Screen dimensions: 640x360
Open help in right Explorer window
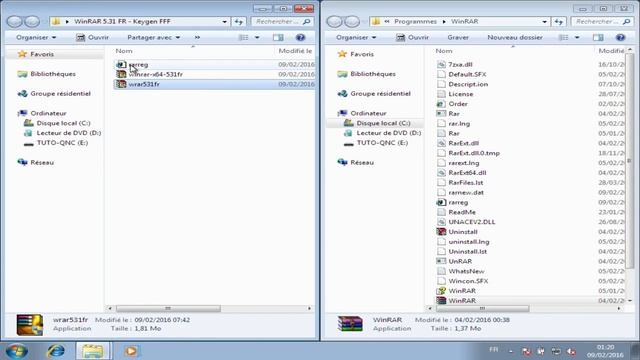click(x=620, y=37)
